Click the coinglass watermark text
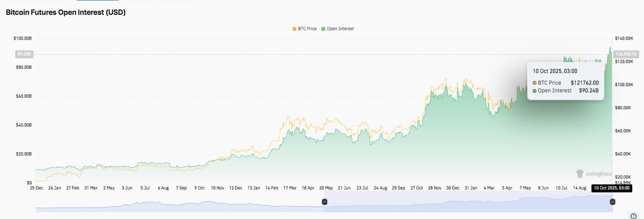Viewport: 644px width, 219px height. click(x=598, y=174)
